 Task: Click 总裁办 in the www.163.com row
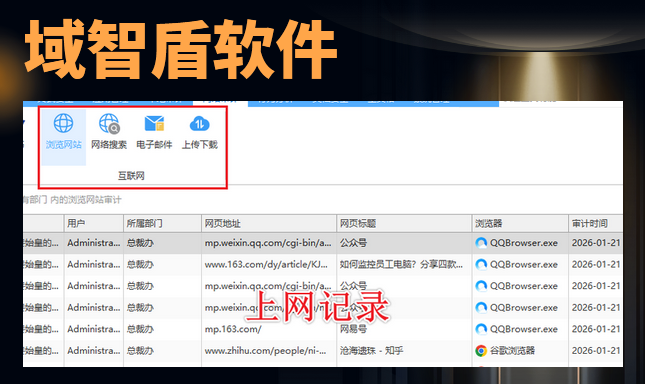(x=140, y=264)
